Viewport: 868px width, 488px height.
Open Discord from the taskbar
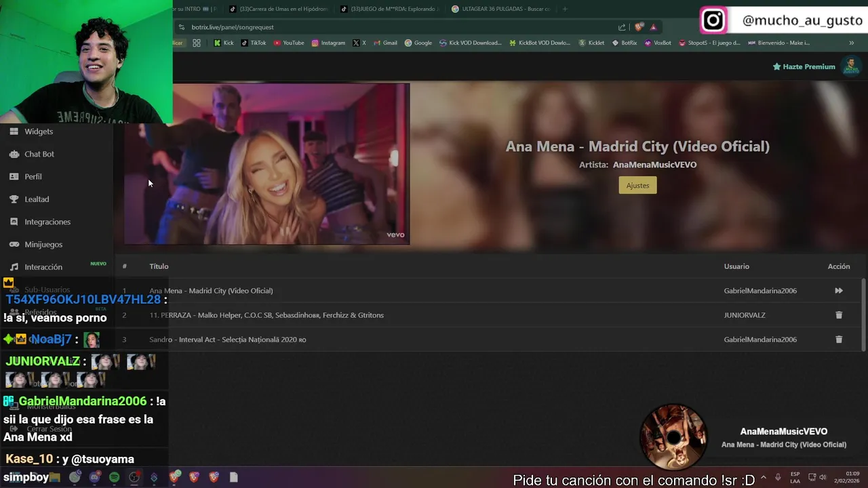[x=94, y=477]
